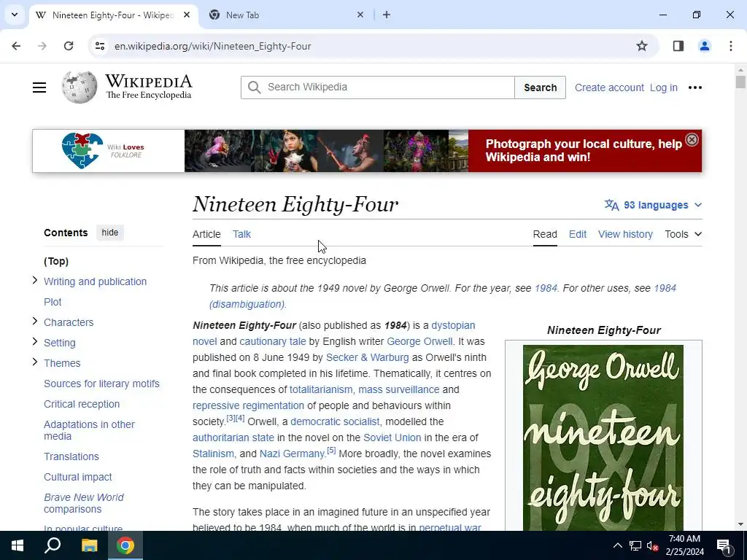Open Chrome three-dot menu
The width and height of the screenshot is (747, 560).
(x=731, y=46)
